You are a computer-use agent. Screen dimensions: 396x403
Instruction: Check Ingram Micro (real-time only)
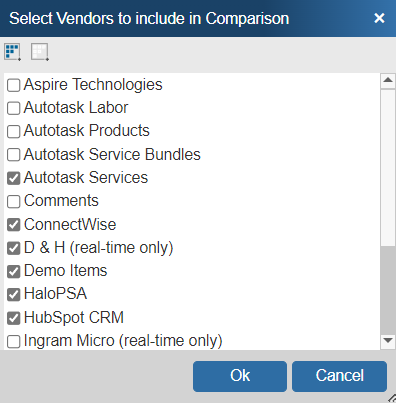[14, 341]
